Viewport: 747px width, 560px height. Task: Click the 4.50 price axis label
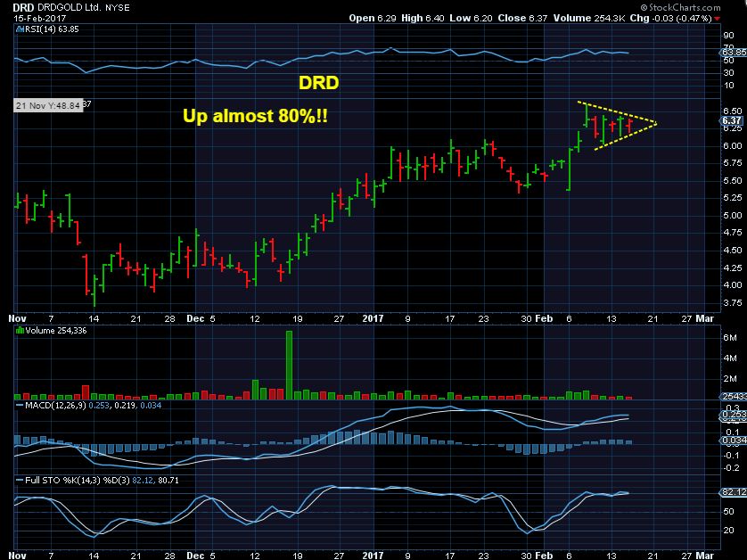coord(732,251)
